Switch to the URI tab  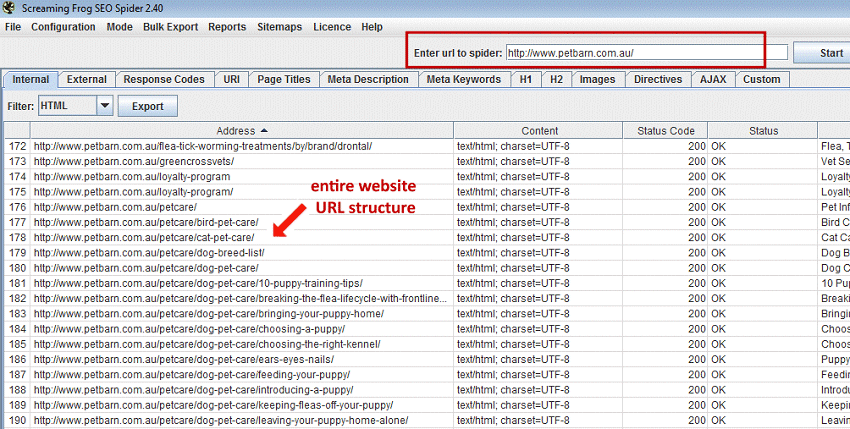coord(231,79)
